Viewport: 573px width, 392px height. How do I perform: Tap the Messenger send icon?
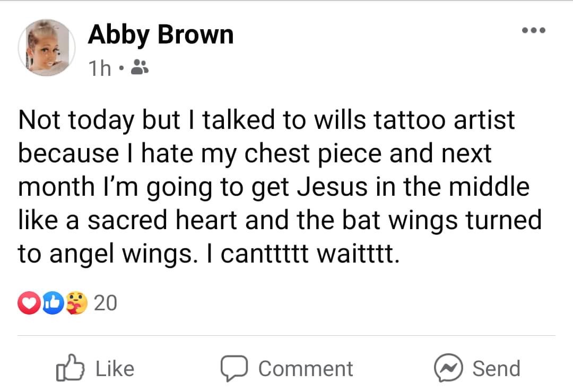[x=448, y=368]
